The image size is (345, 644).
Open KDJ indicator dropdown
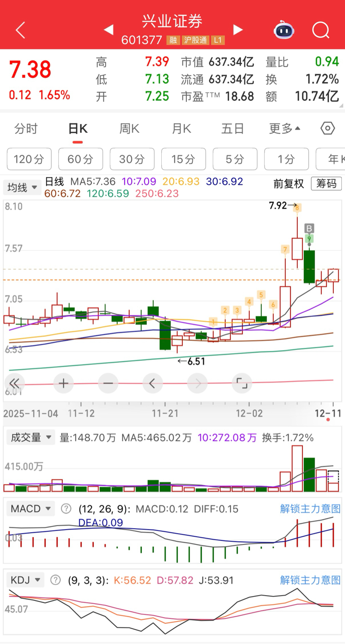click(x=26, y=580)
